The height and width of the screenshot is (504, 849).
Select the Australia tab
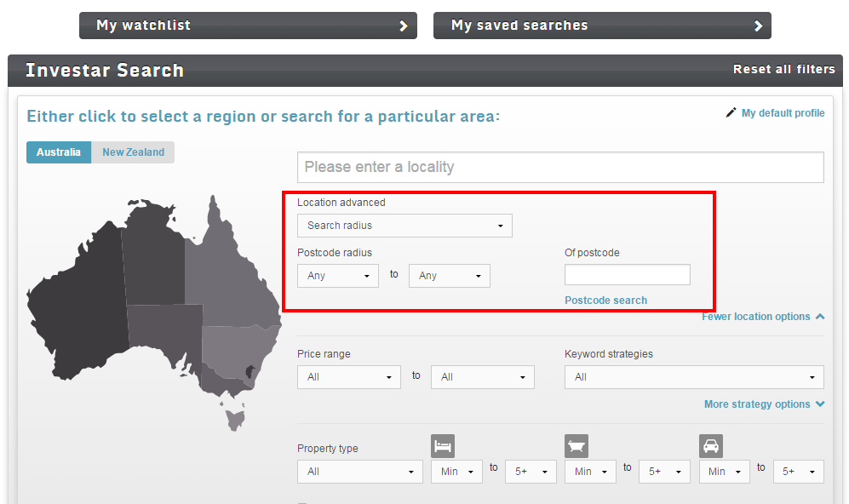[x=59, y=152]
